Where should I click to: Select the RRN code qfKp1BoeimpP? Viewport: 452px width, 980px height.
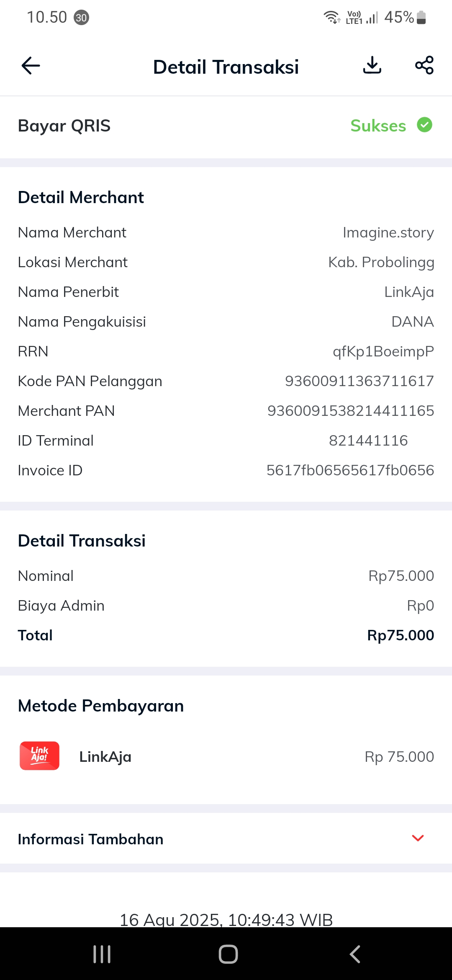point(383,351)
